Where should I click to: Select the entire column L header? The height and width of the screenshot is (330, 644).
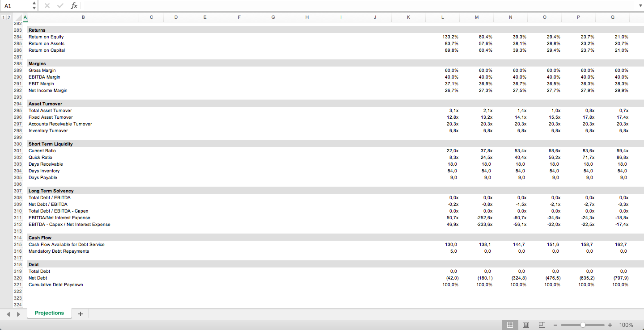tap(442, 17)
